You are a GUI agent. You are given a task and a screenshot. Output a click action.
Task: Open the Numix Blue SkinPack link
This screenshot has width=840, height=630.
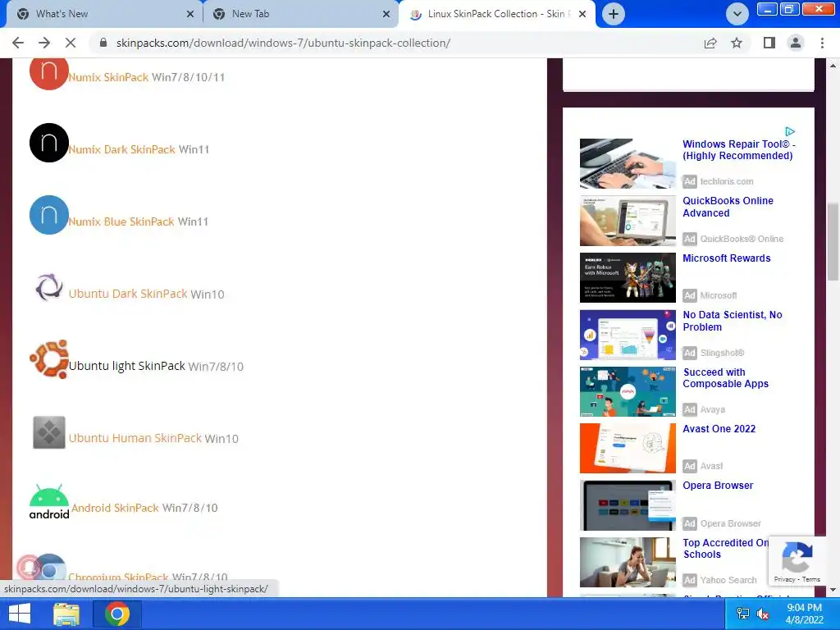tap(121, 221)
